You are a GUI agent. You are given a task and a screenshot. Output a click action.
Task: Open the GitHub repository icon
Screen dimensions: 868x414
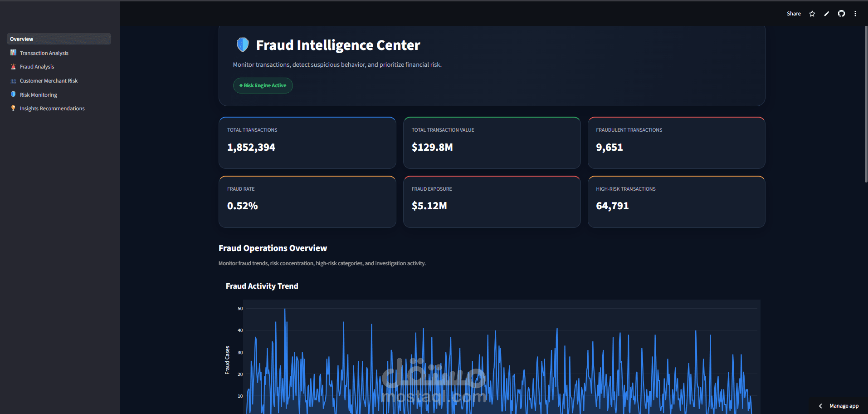[841, 14]
